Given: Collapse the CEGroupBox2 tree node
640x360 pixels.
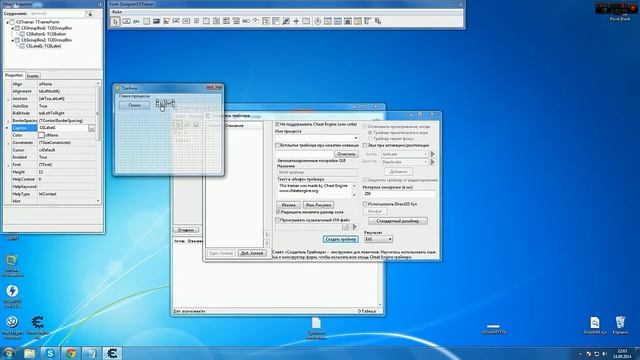Looking at the screenshot, I should point(12,40).
